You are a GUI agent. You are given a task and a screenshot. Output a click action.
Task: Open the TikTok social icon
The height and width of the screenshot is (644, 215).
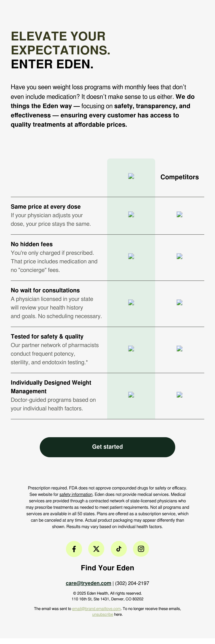coord(119,549)
